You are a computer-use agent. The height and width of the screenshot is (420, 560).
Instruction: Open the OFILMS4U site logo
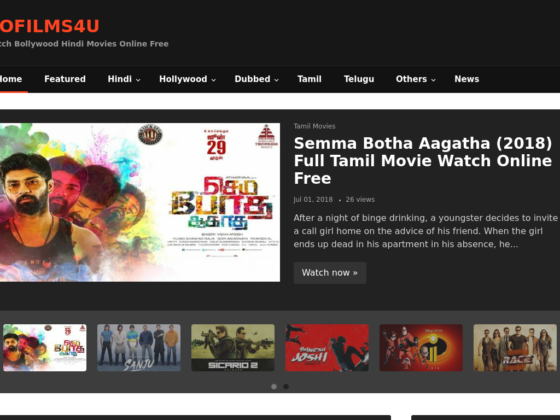click(49, 26)
